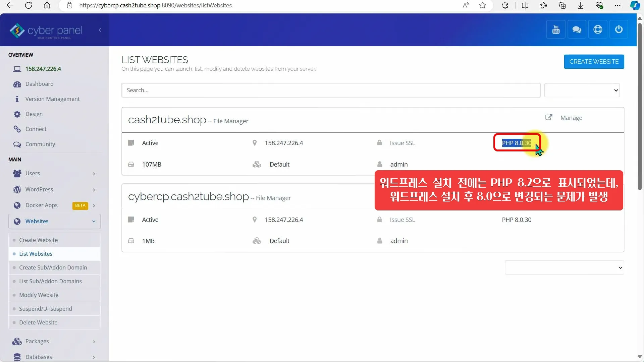Click the support lifebuoy icon
644x362 pixels.
[598, 29]
